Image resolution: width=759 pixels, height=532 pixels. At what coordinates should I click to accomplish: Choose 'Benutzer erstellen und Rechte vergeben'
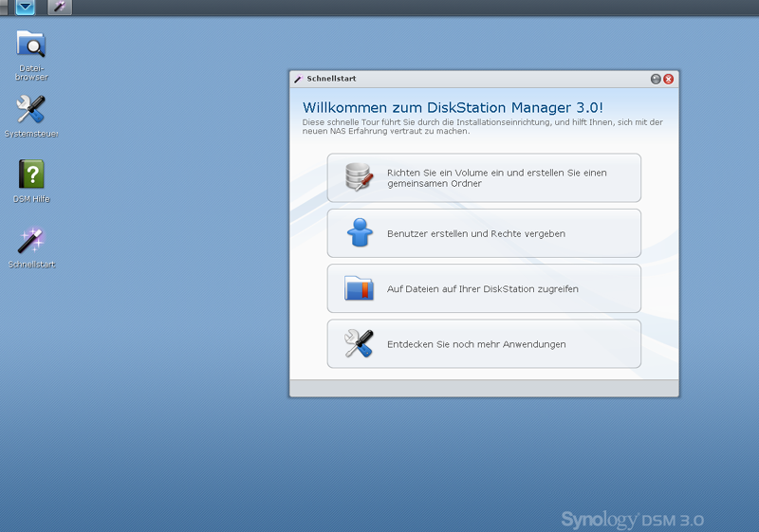(x=484, y=233)
